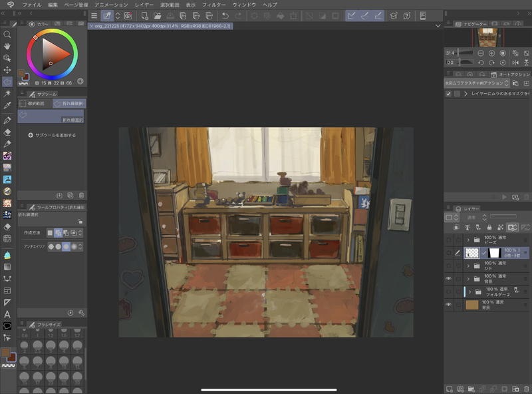Toggle visibility of ひと folder
This screenshot has width=532, height=394.
click(x=448, y=266)
